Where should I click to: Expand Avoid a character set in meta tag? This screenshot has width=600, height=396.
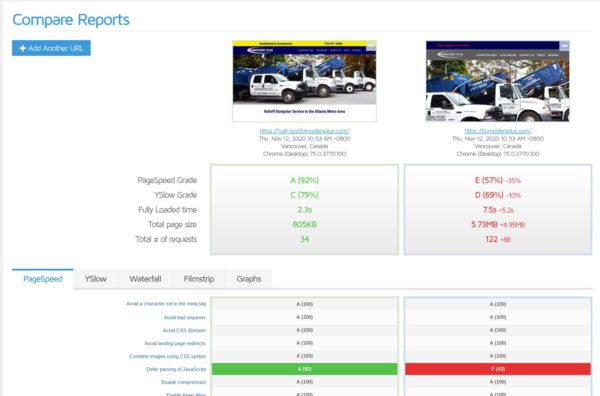pyautogui.click(x=166, y=304)
